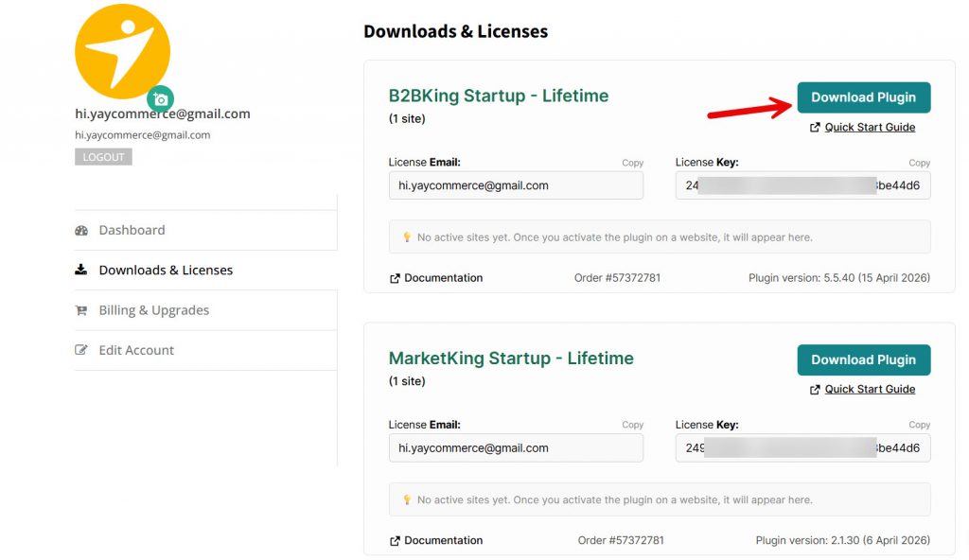Viewport: 969px width, 560px height.
Task: Download the MarketKing Startup plugin
Action: click(x=862, y=359)
